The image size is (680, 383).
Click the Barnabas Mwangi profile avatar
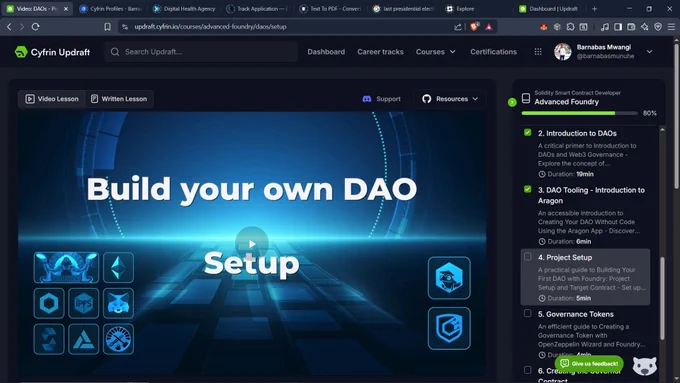point(562,52)
